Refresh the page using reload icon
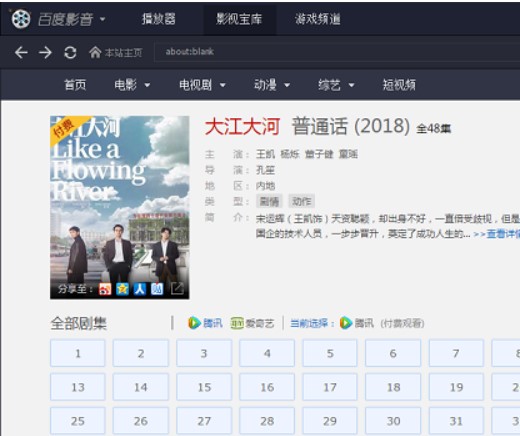This screenshot has height=436, width=520. pyautogui.click(x=70, y=52)
